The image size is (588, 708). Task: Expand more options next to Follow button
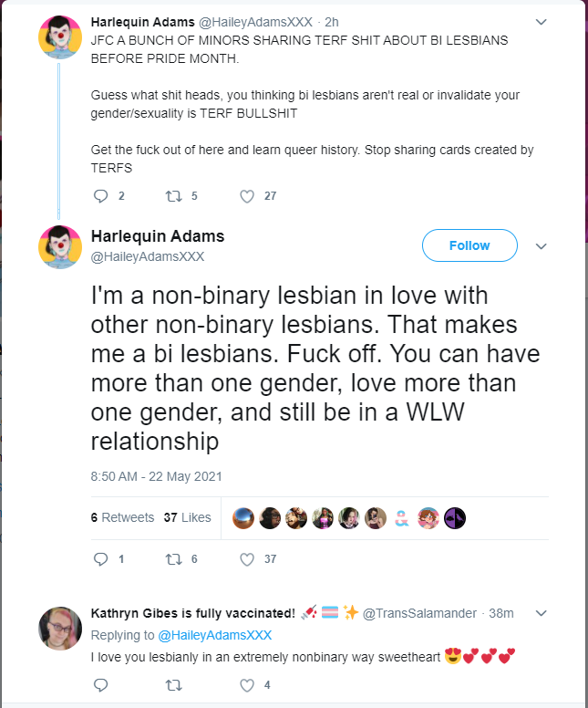click(542, 246)
